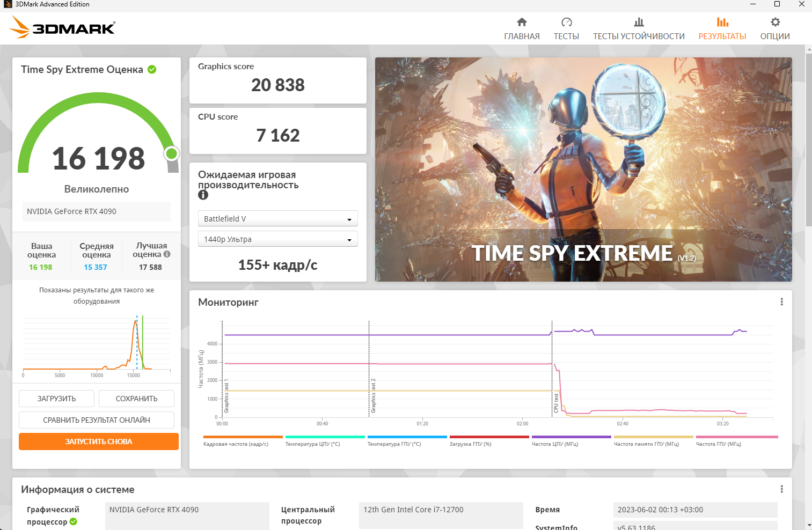812x530 pixels.
Task: Click Графический процессор NVIDIA GeForce RTX 4090 value
Action: tap(187, 516)
